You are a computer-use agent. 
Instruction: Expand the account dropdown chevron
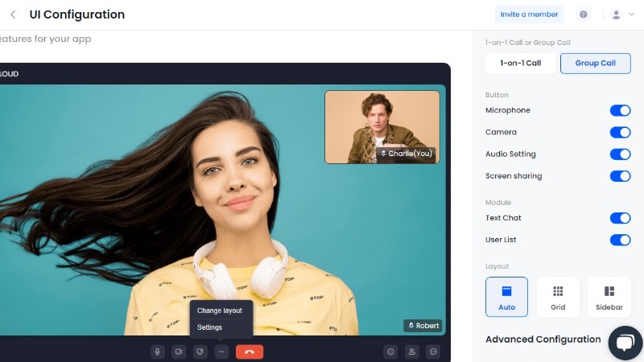tap(632, 14)
